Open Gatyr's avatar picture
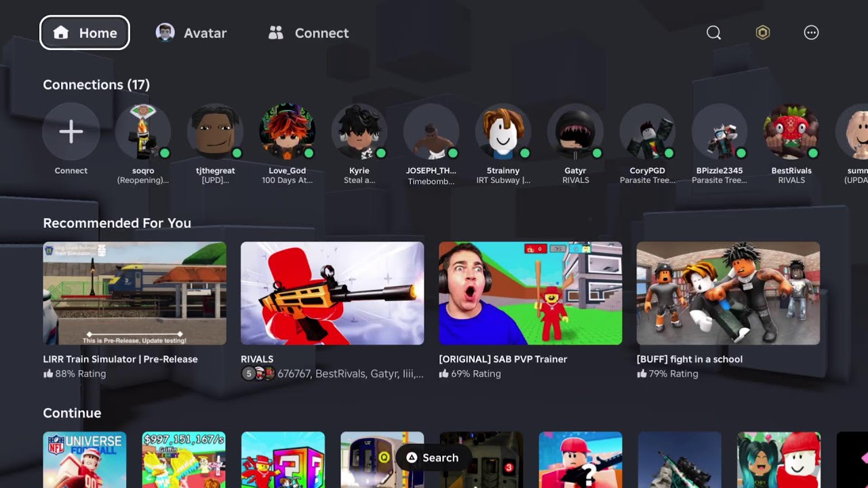This screenshot has width=868, height=488. pos(576,131)
